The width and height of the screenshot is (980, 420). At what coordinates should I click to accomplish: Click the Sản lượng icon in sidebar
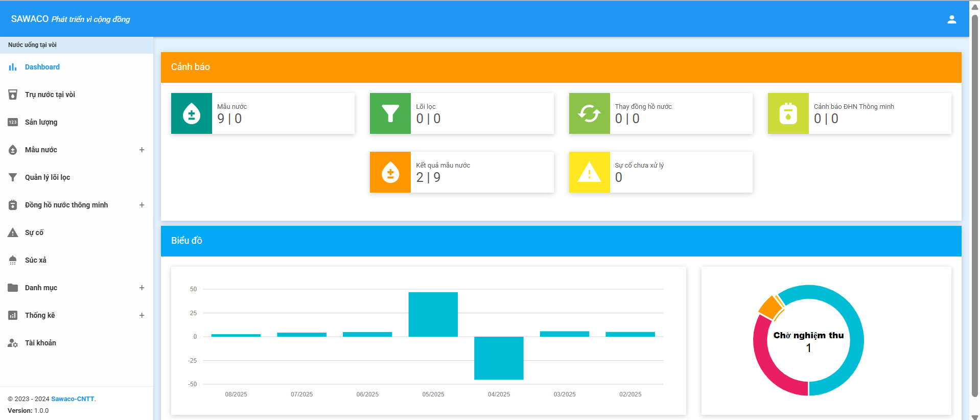click(13, 122)
